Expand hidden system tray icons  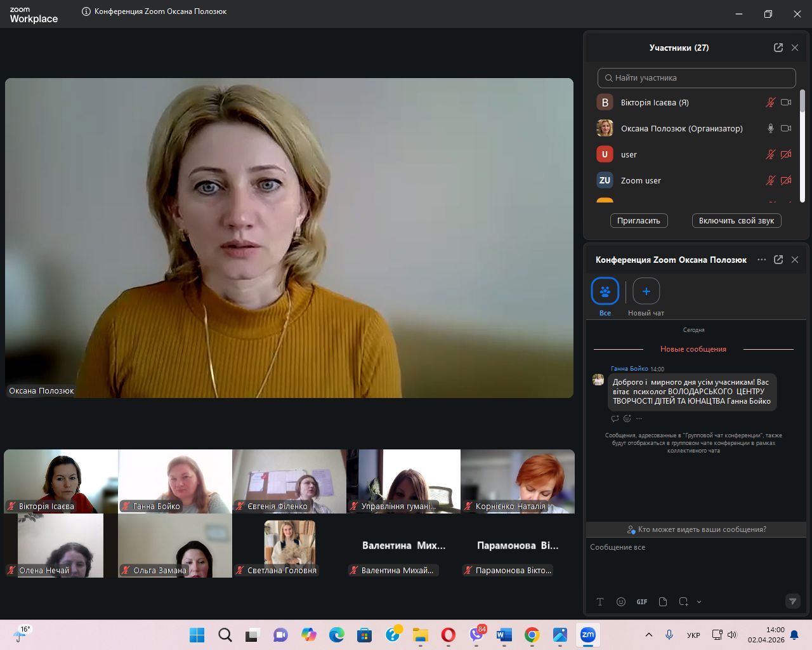click(648, 635)
